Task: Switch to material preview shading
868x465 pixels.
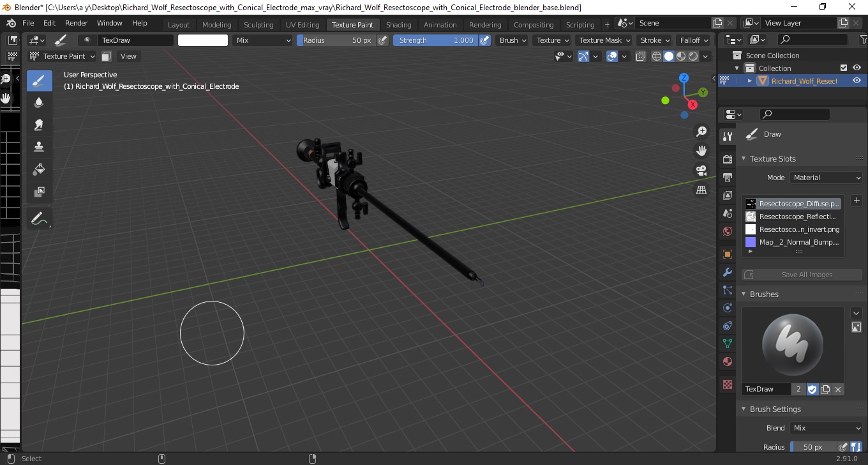Action: pos(681,56)
